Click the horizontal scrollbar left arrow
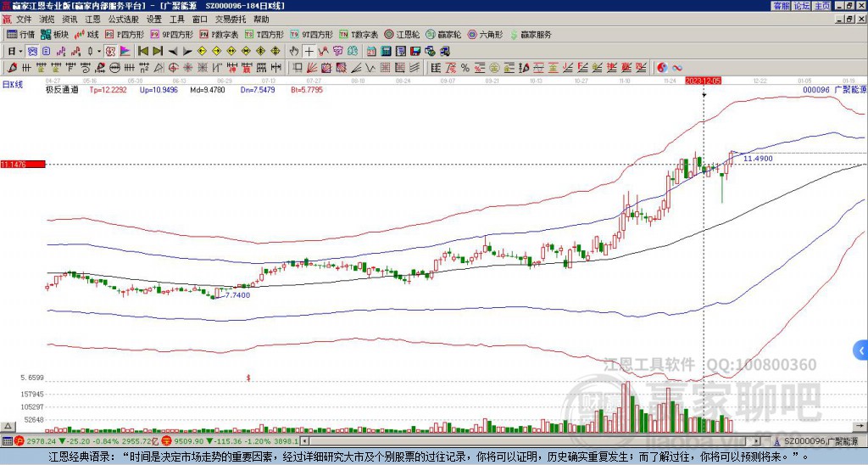868x465 pixels. [x=304, y=441]
